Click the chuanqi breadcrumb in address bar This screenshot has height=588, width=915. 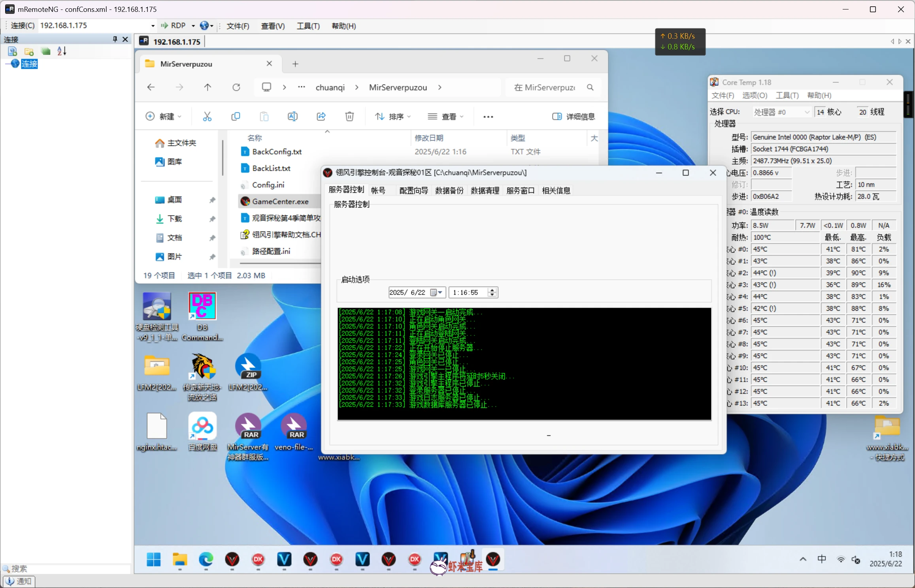coord(330,87)
